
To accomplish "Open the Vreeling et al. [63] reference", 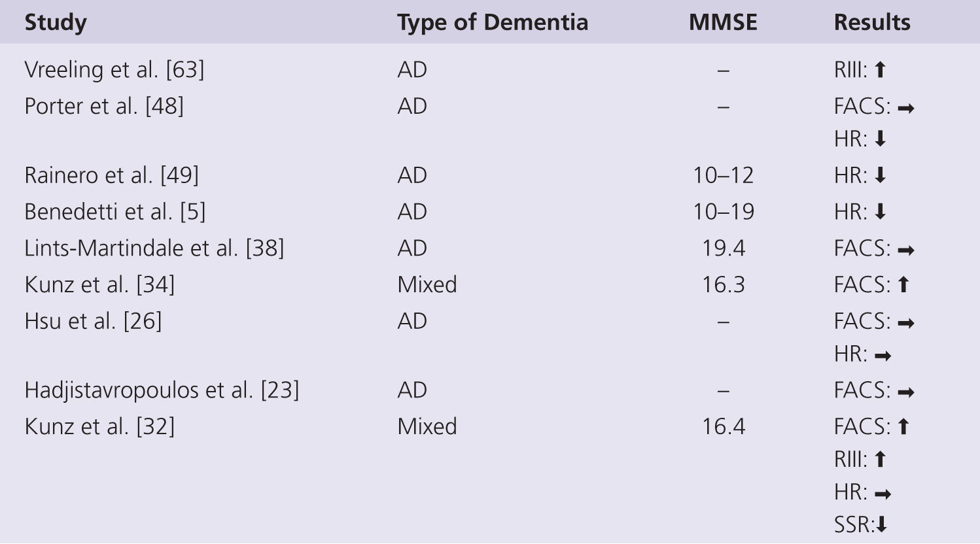I will pyautogui.click(x=114, y=70).
